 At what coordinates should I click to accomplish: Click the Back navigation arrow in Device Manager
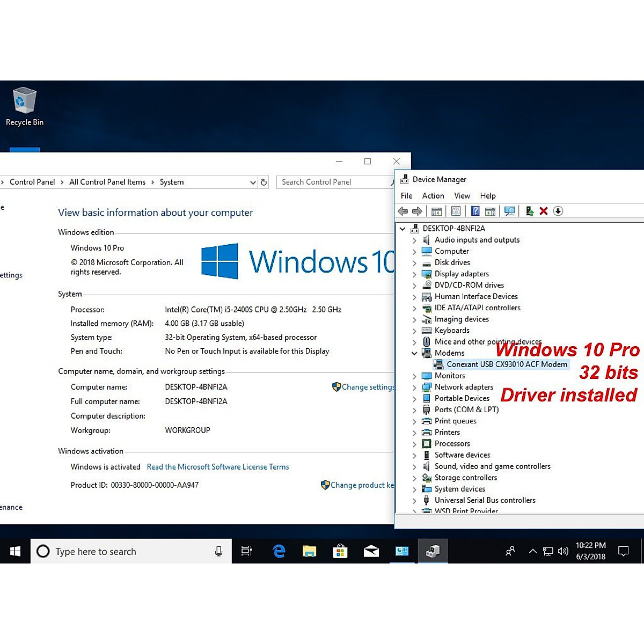(403, 211)
